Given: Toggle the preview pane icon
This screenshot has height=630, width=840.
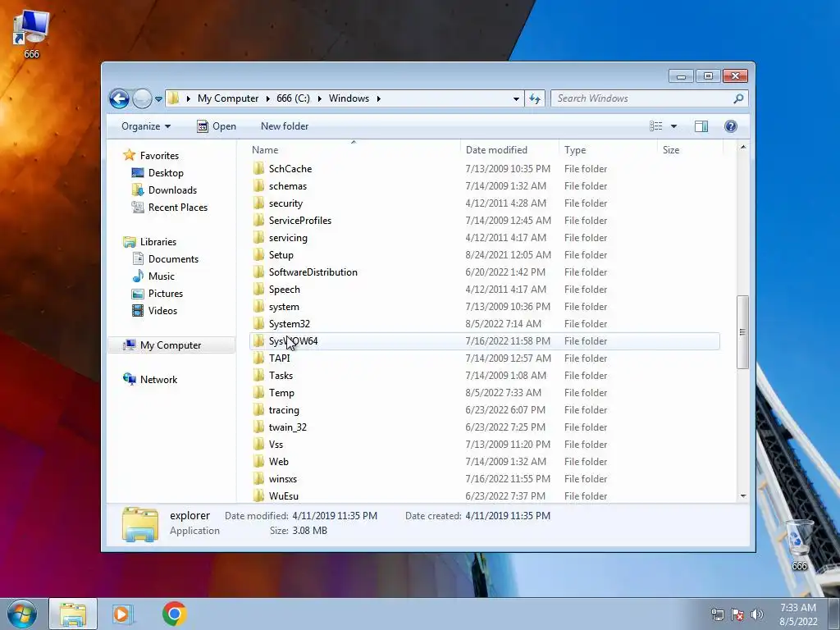Looking at the screenshot, I should pos(701,126).
